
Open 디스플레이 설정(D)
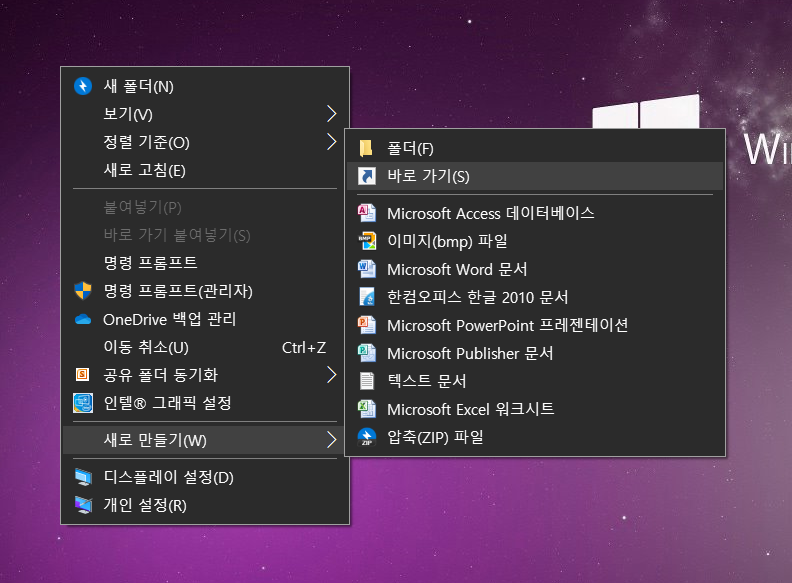coord(205,477)
